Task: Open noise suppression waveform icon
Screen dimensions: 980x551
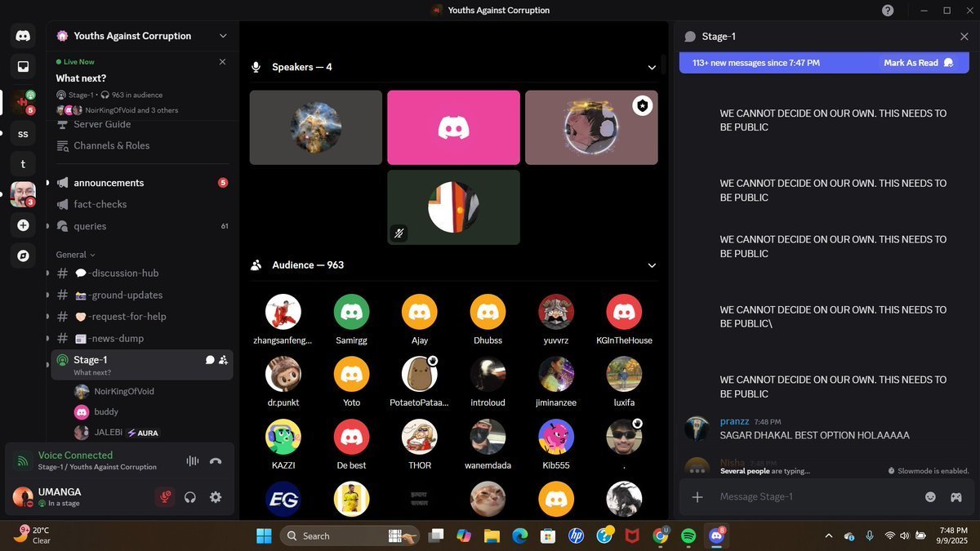Action: (193, 461)
